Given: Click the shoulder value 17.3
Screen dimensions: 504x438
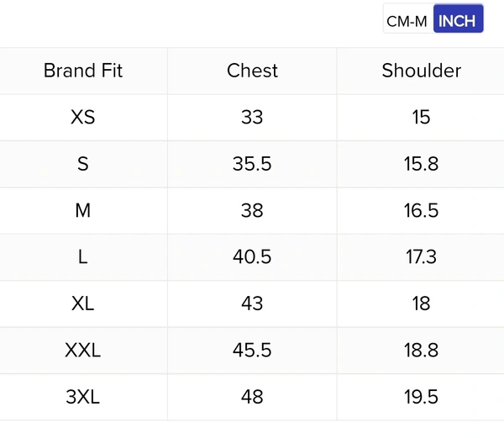Looking at the screenshot, I should point(421,257).
